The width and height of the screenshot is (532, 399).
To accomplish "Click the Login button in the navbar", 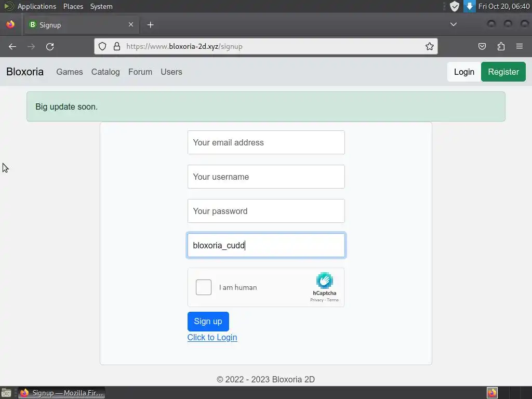I will [464, 72].
